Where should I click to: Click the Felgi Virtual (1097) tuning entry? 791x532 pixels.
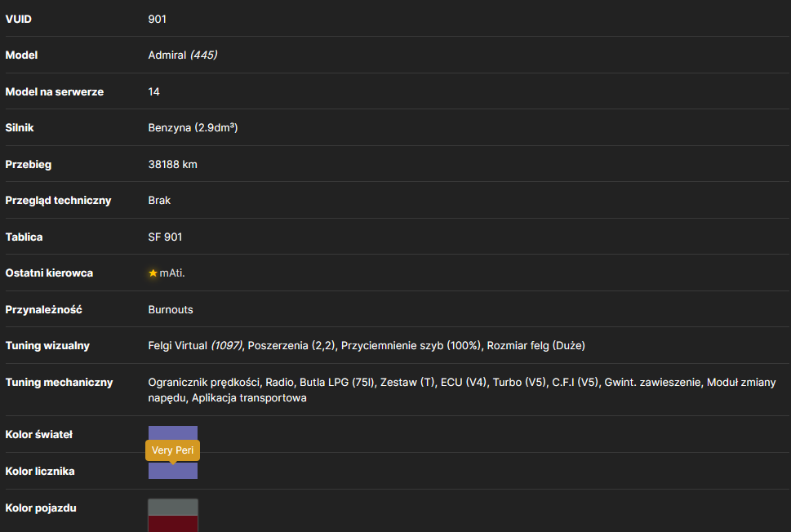(x=195, y=345)
